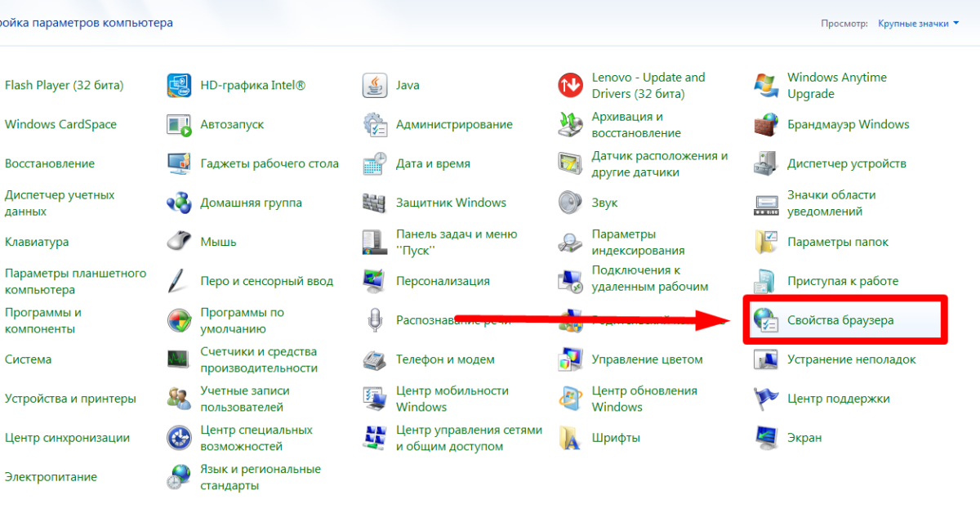Click Центр поддержки flag icon
Image resolution: width=980 pixels, height=513 pixels.
click(766, 399)
